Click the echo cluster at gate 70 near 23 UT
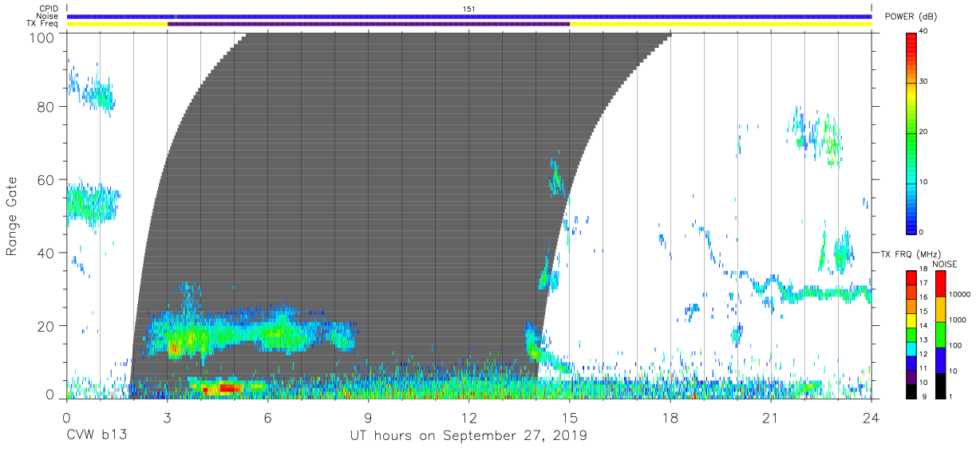980x452 pixels. click(832, 140)
